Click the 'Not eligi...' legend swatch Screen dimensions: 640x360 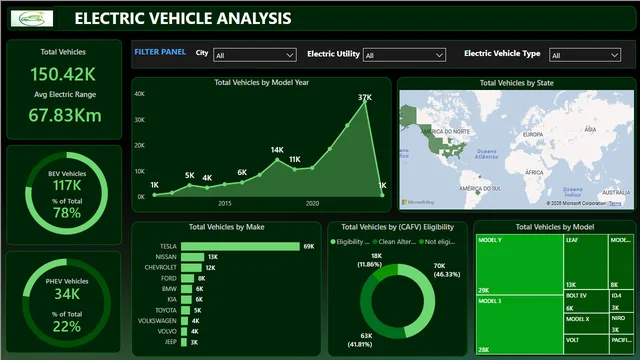pyautogui.click(x=421, y=242)
